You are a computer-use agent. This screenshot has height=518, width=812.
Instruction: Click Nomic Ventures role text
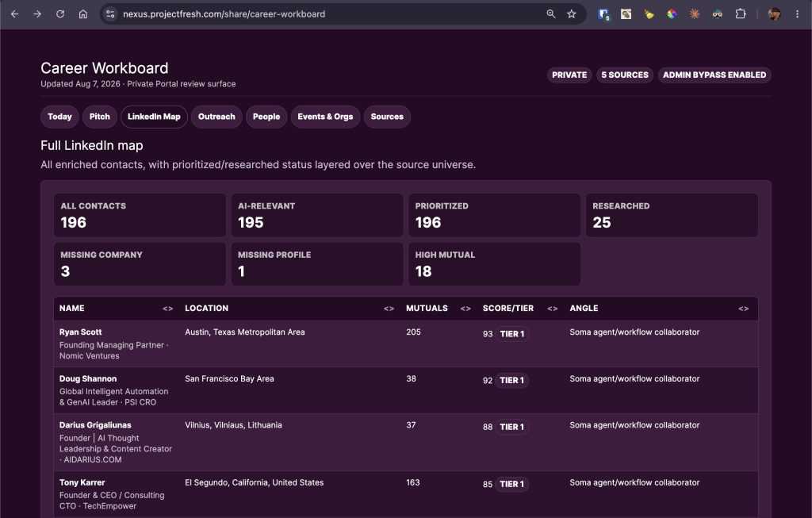[x=89, y=356]
